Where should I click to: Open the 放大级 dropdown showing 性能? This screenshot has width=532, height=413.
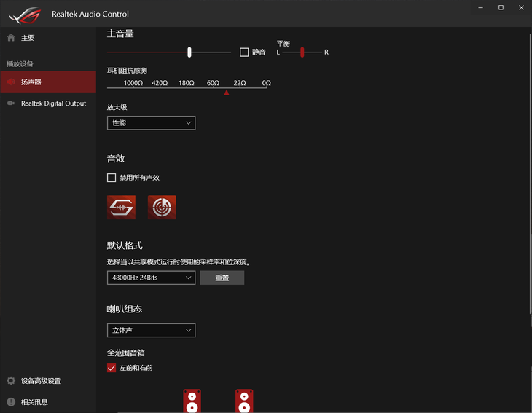point(151,123)
